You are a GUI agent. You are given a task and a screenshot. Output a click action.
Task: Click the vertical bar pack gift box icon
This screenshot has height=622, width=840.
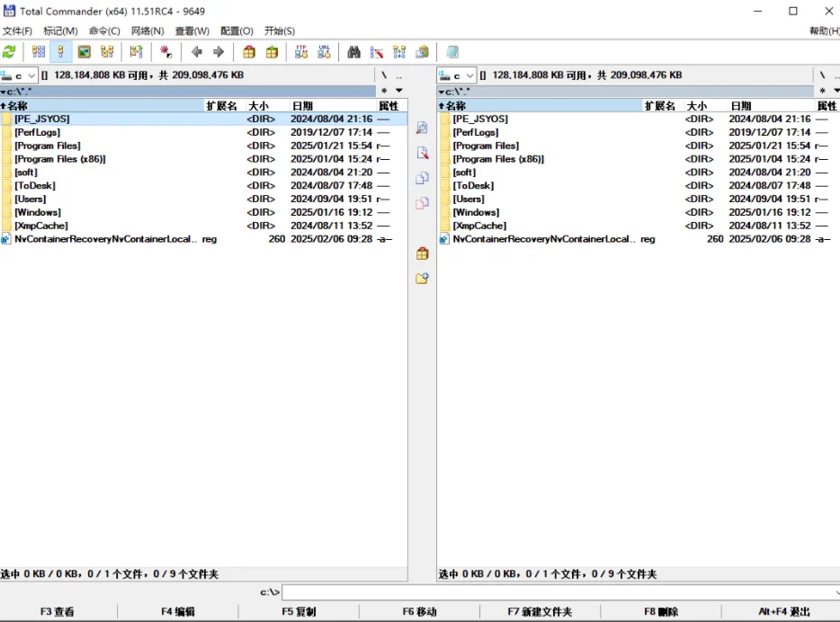click(x=422, y=253)
